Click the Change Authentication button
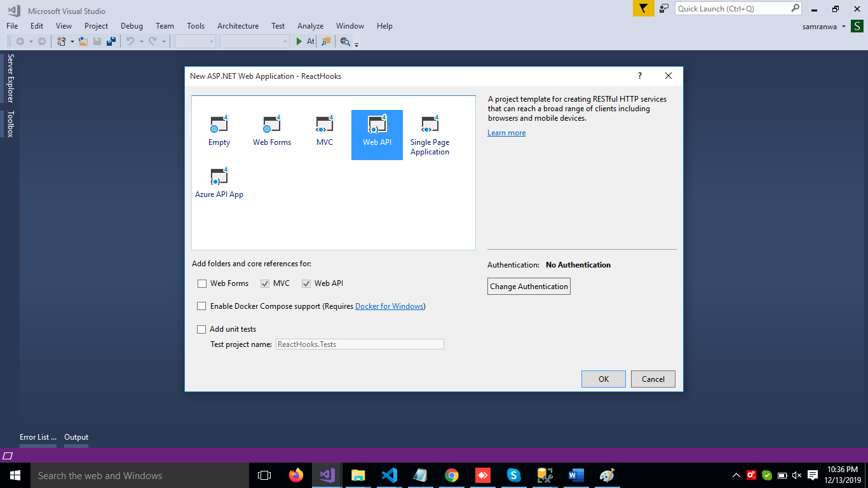 (x=529, y=287)
